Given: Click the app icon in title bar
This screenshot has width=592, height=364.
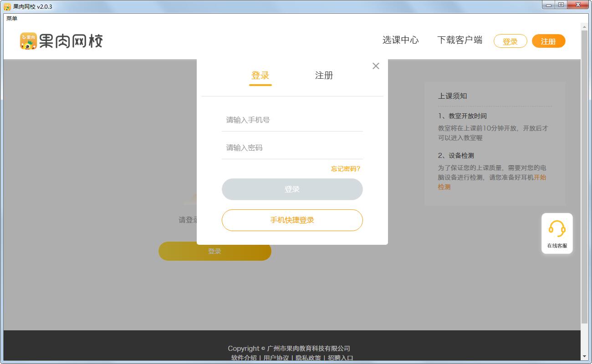Looking at the screenshot, I should tap(6, 5).
